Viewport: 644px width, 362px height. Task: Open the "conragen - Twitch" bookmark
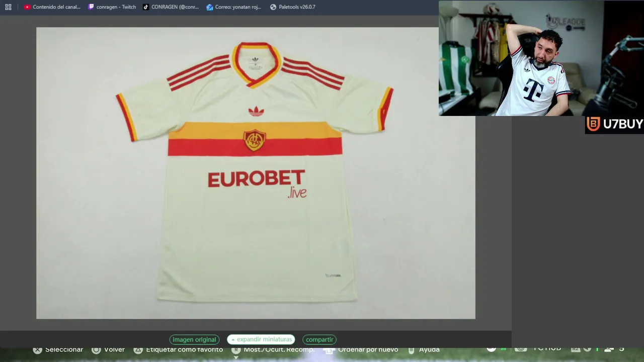coord(112,7)
